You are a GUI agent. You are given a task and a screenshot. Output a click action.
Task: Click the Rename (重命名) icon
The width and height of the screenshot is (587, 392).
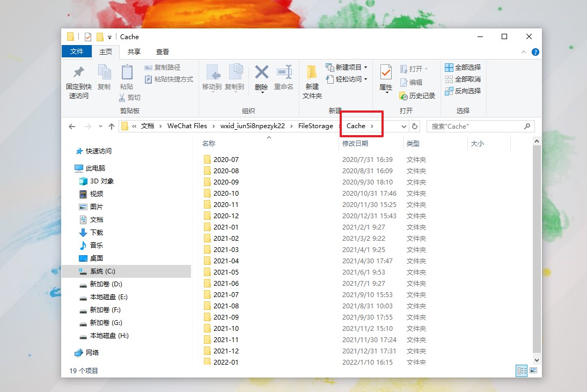click(284, 72)
